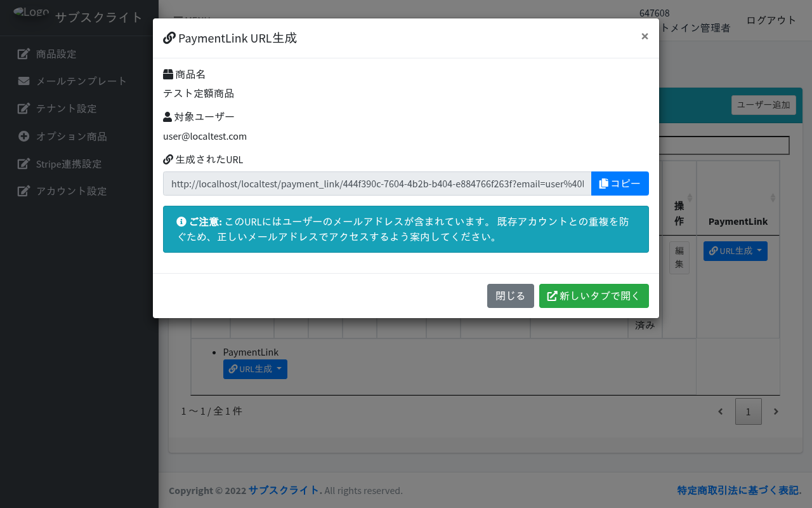Screen dimensions: 812x508
Task: Click the mail envelope icon in sidebar
Action: point(23,81)
